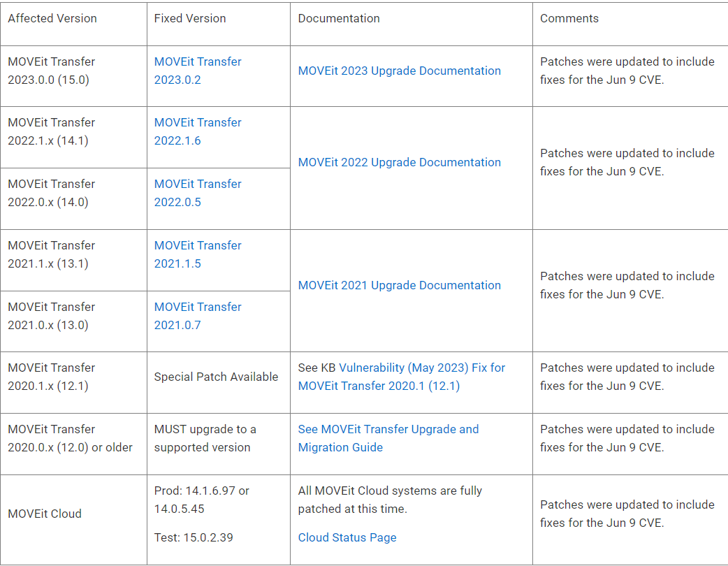The width and height of the screenshot is (728, 566).
Task: Open the MOVEit Transfer 2023.0.2 fixed version link
Action: tap(198, 71)
